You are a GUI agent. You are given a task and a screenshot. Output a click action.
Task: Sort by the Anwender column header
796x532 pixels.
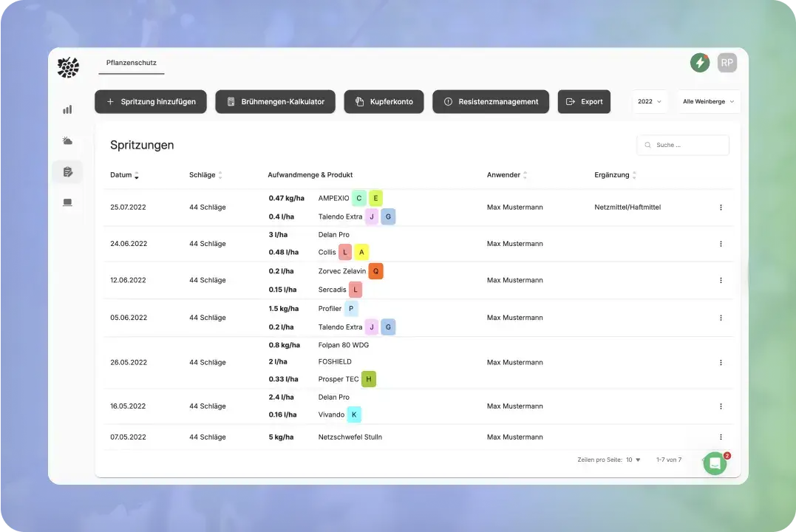[507, 175]
